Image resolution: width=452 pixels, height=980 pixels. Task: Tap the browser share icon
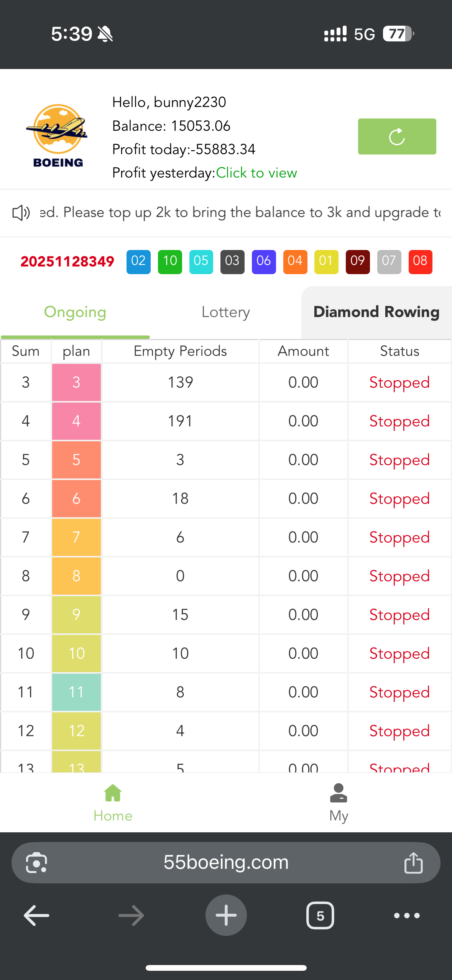[413, 863]
